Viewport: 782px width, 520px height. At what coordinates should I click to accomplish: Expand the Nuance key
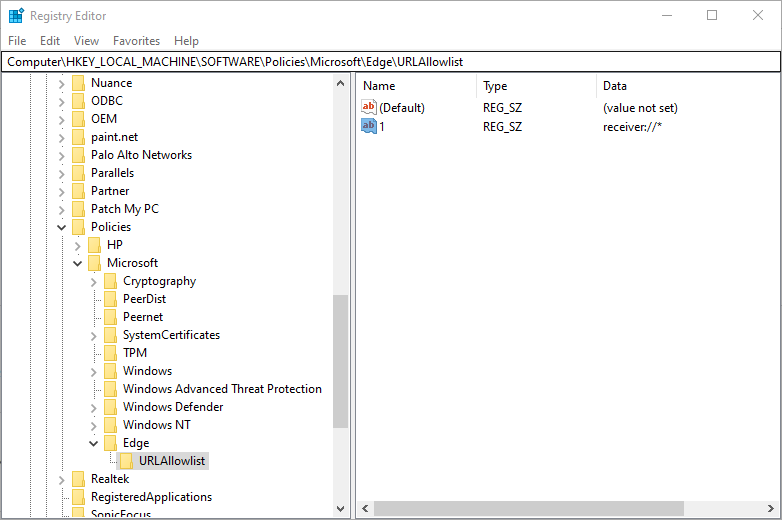coord(62,84)
